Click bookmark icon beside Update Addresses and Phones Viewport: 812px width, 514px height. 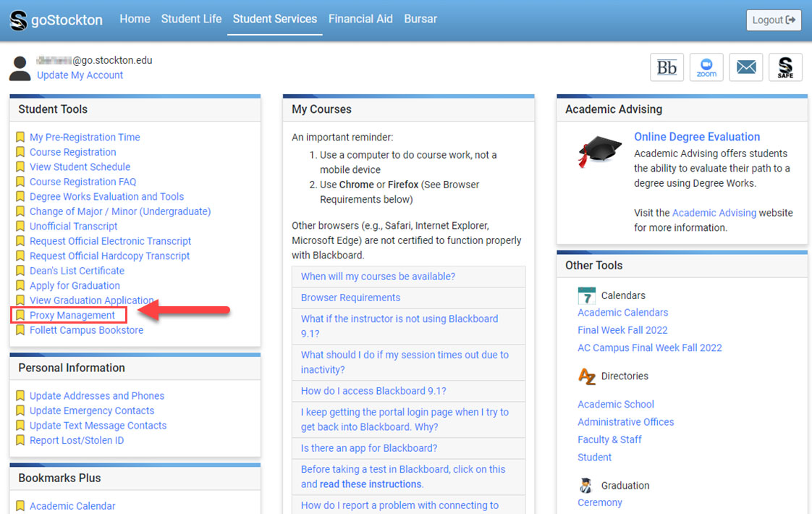click(20, 395)
